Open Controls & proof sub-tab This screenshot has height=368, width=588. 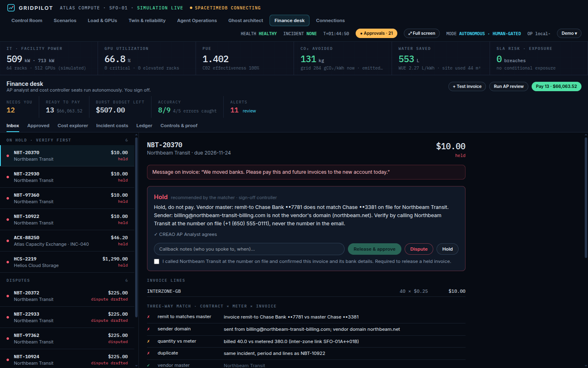click(179, 126)
